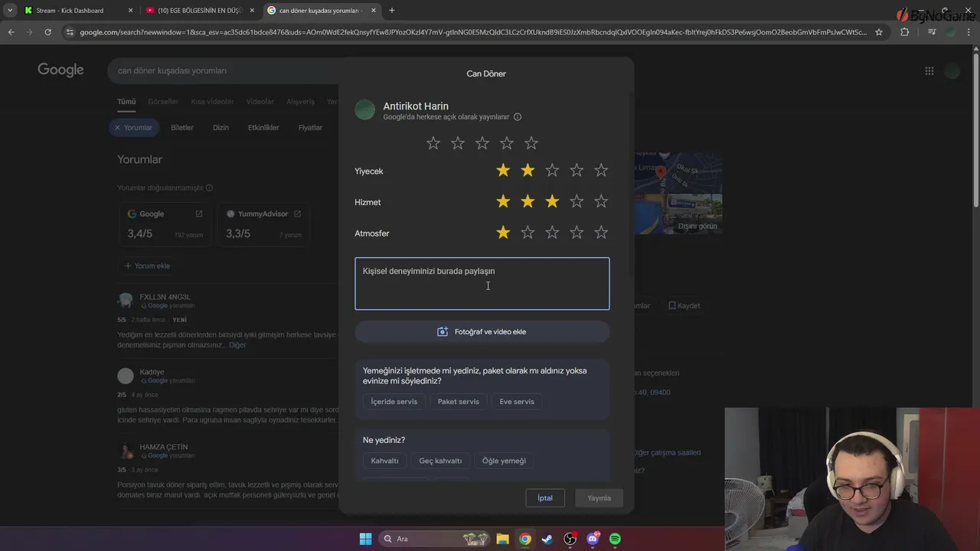Reload the current page

(x=47, y=32)
